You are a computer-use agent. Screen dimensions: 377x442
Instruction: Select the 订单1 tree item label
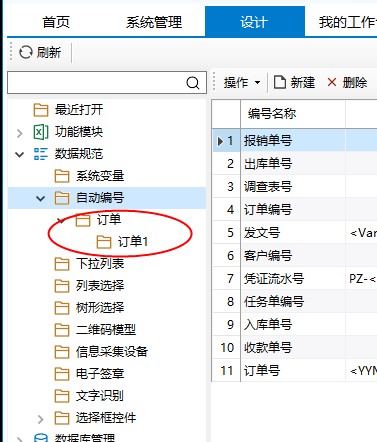(132, 242)
